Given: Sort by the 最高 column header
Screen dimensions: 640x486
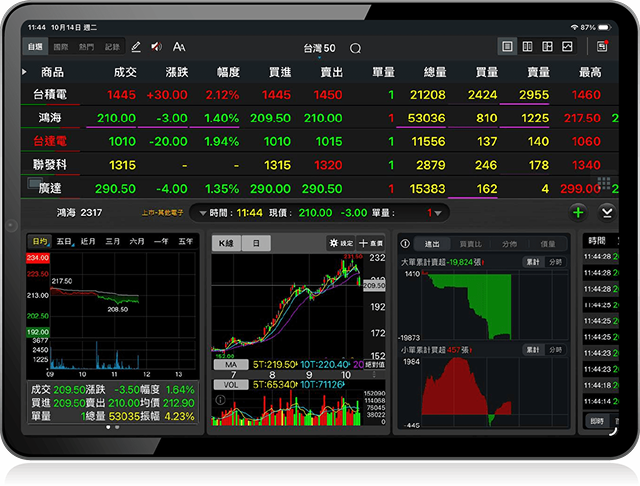Looking at the screenshot, I should click(x=590, y=72).
